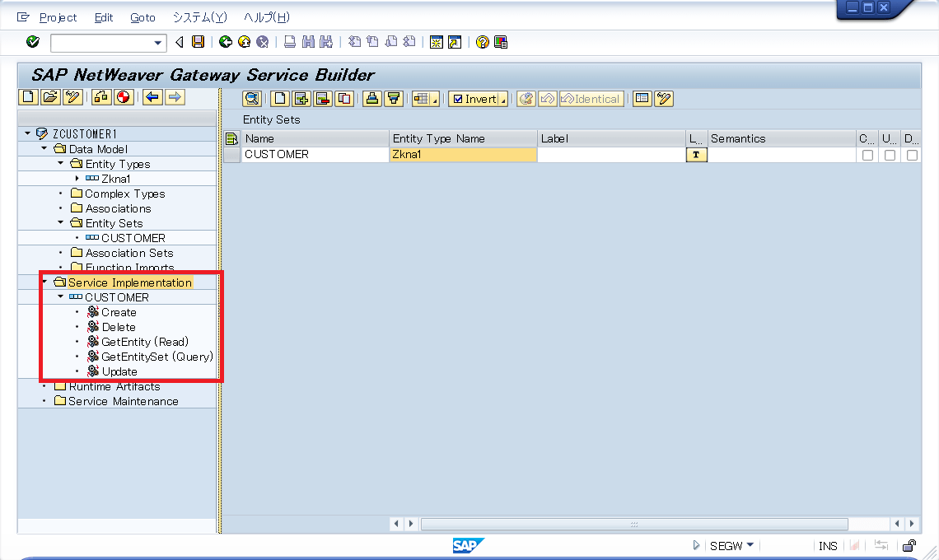
Task: Click the Display/Change pencil icon in grid toolbar
Action: [x=664, y=99]
